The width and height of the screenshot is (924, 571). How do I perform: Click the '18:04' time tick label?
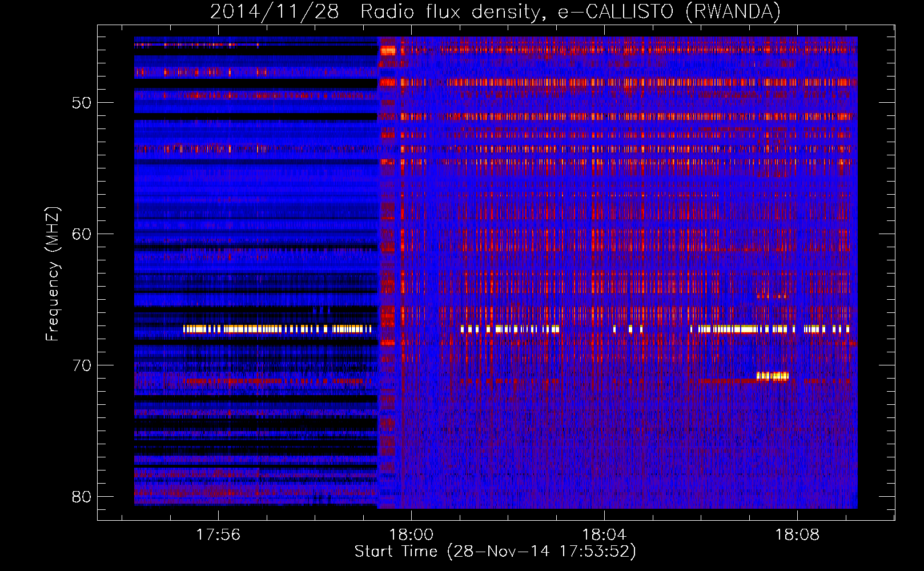click(604, 535)
